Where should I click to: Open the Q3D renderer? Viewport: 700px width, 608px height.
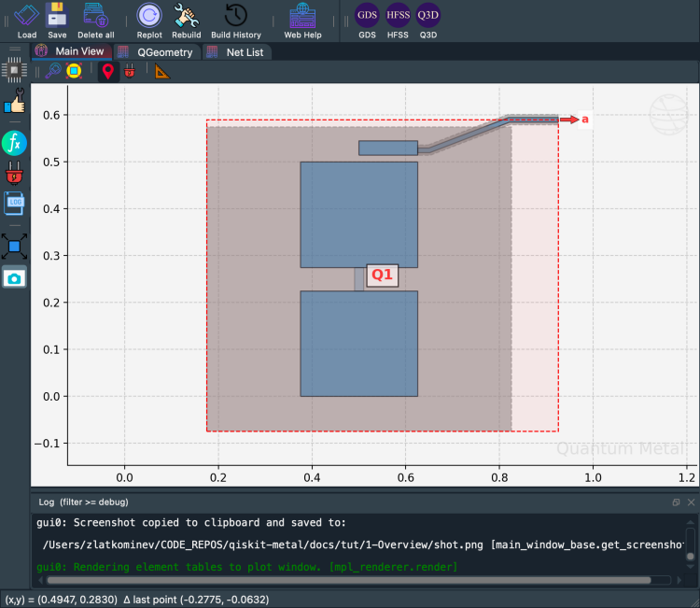tap(428, 16)
